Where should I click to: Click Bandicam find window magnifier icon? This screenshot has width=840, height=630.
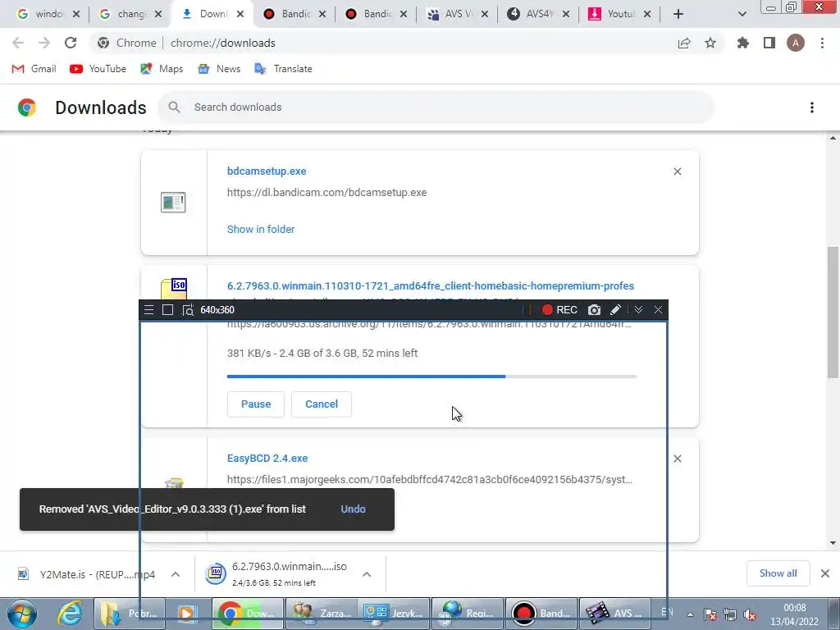click(188, 309)
